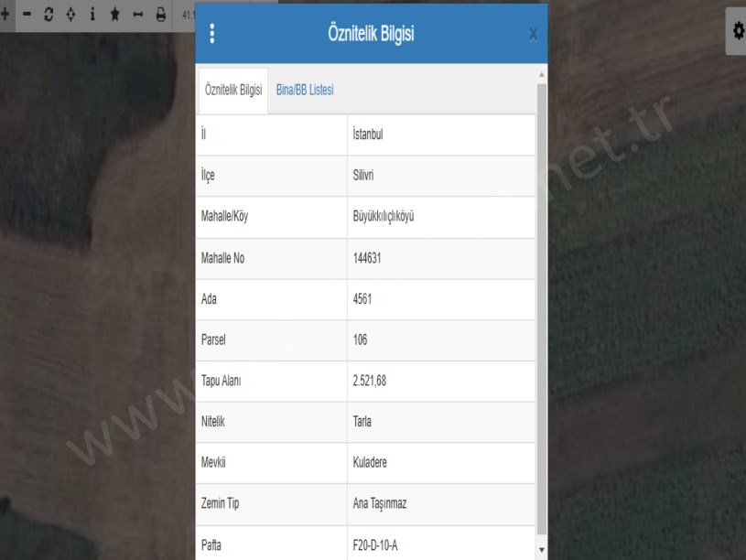Screen dimensions: 746x560
Task: Zoom in with the plus icon
Action: (x=5, y=16)
